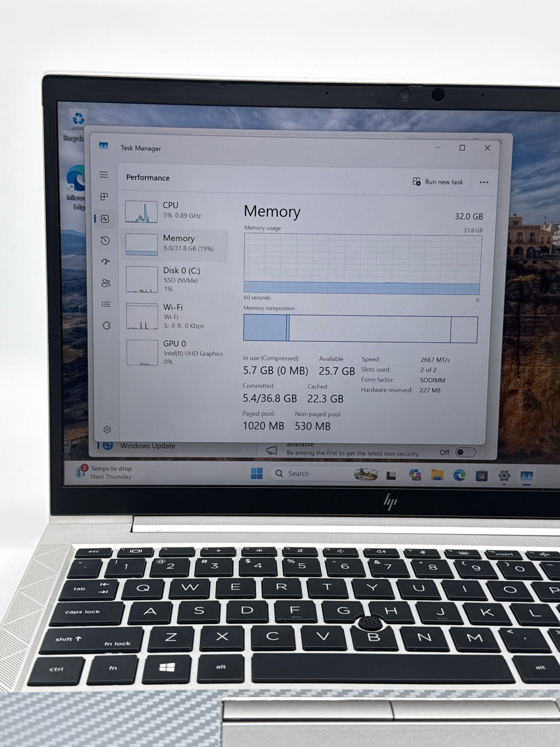The image size is (560, 747).
Task: Open the Startup apps page icon
Action: 106,262
